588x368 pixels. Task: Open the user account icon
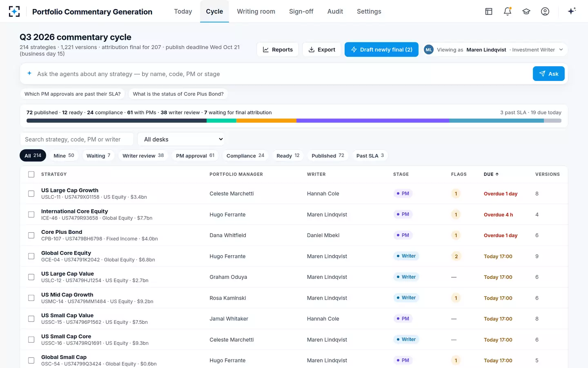(x=545, y=11)
